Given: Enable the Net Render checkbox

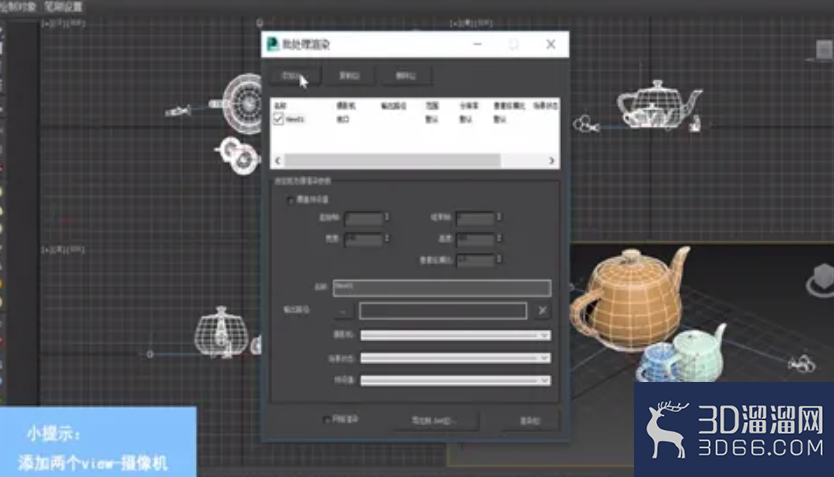Looking at the screenshot, I should pyautogui.click(x=327, y=420).
